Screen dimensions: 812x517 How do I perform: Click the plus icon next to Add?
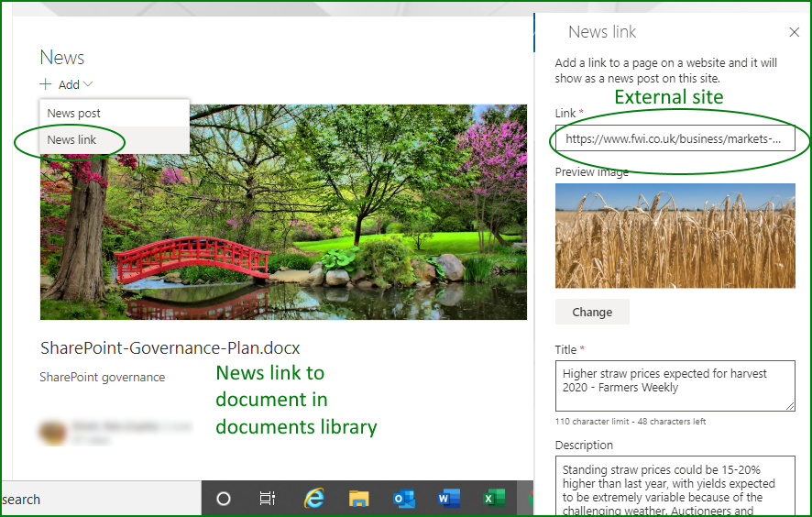(46, 84)
